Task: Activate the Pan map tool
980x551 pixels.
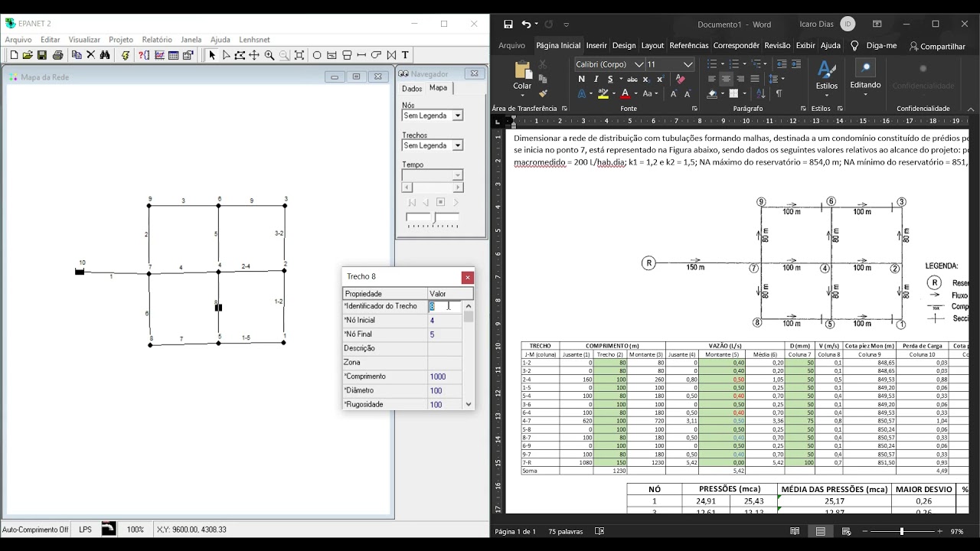Action: click(x=254, y=55)
